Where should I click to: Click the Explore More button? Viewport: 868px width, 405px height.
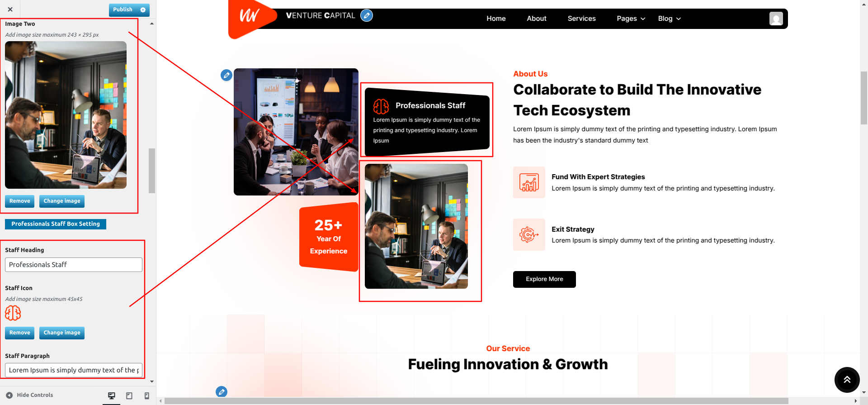(544, 279)
